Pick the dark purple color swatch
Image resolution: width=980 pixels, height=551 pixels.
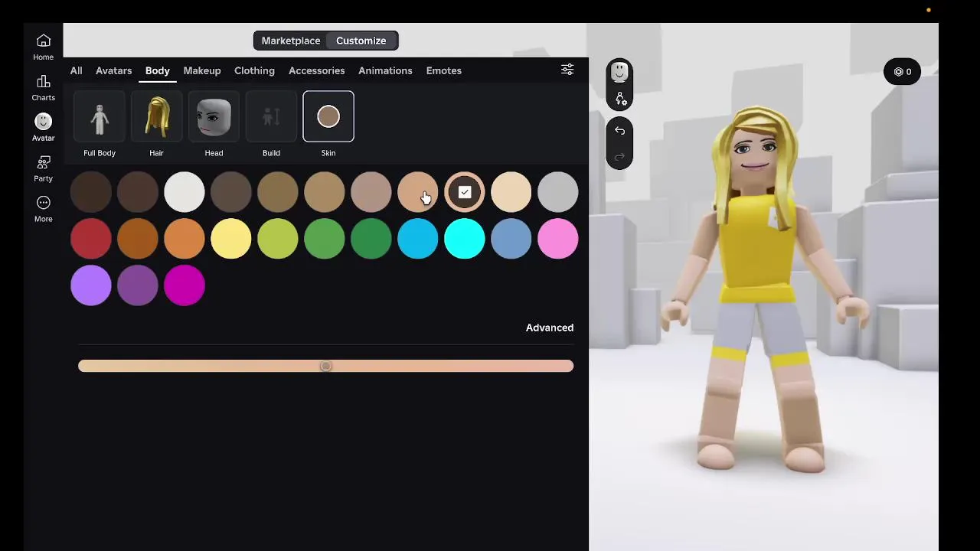pos(138,285)
